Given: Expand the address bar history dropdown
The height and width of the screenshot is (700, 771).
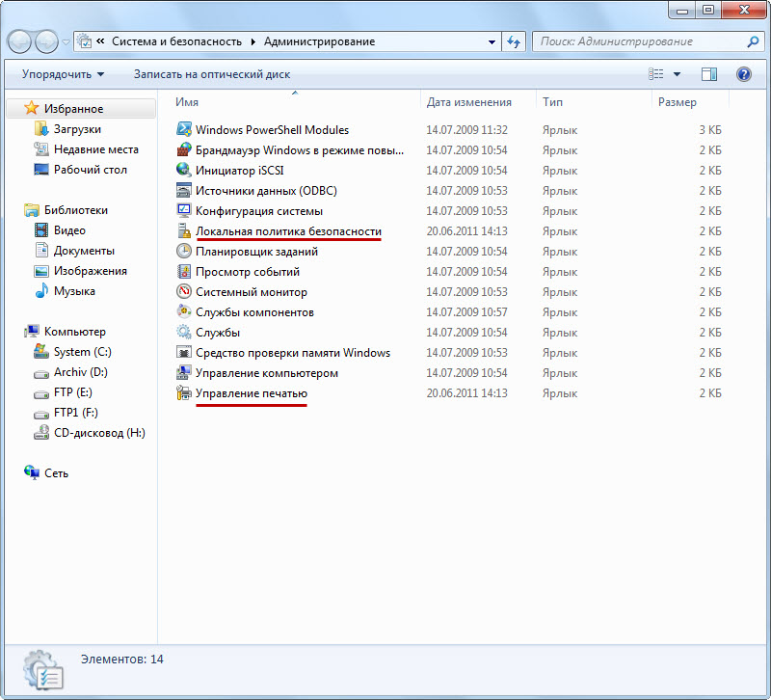Looking at the screenshot, I should [x=492, y=41].
